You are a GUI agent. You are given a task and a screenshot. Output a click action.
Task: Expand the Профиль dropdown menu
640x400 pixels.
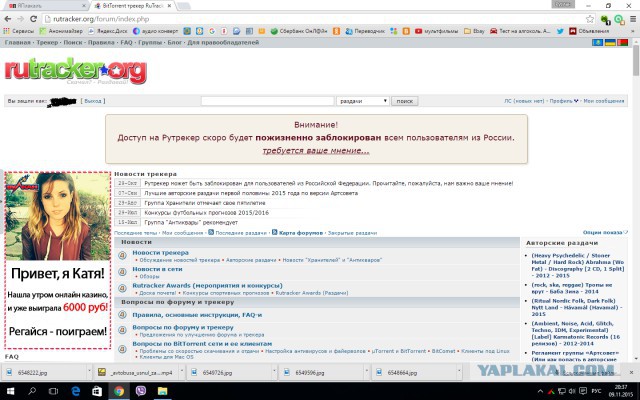(564, 101)
